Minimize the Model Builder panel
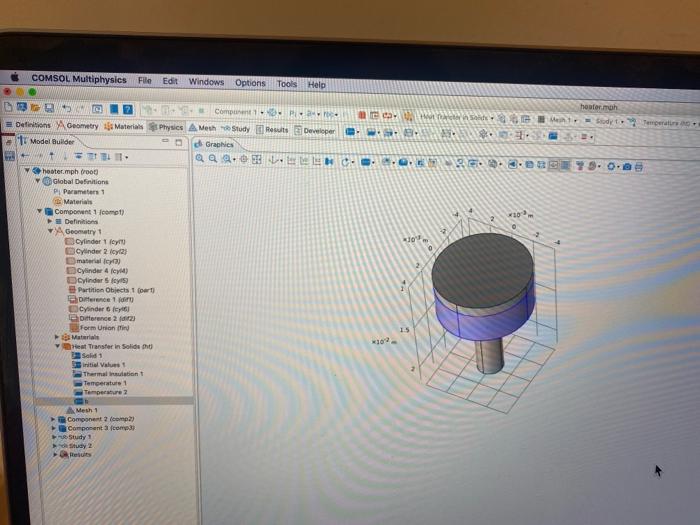The image size is (700, 525). (x=165, y=141)
